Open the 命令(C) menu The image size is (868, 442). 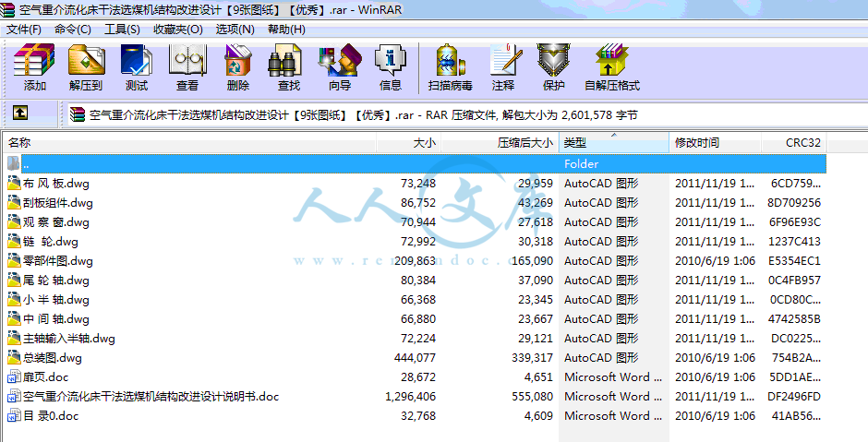click(73, 30)
